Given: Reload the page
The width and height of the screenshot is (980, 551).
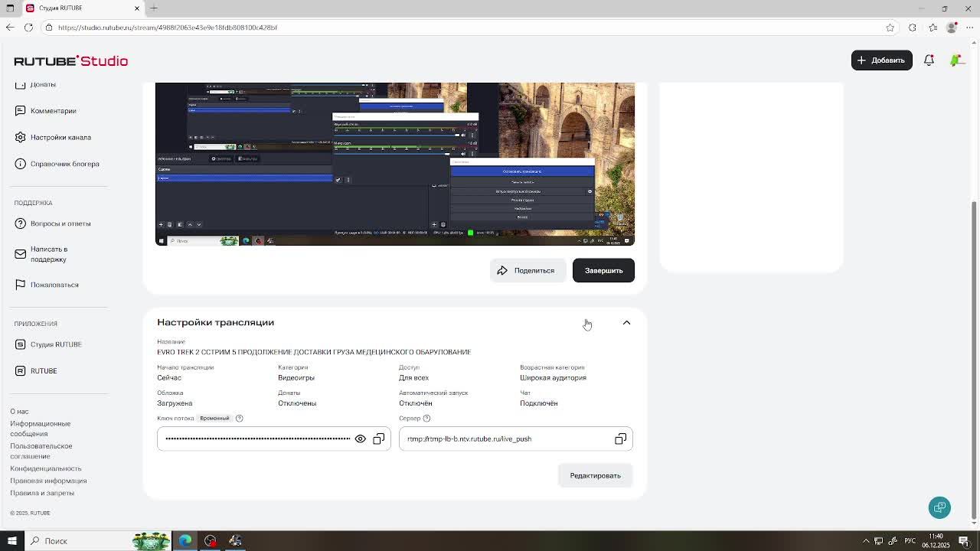Looking at the screenshot, I should (x=28, y=28).
